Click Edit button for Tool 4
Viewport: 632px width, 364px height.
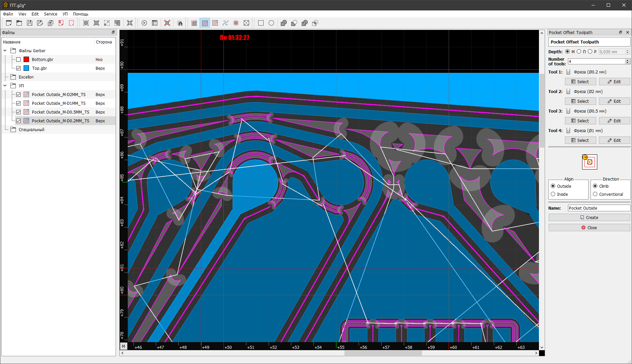click(x=614, y=140)
